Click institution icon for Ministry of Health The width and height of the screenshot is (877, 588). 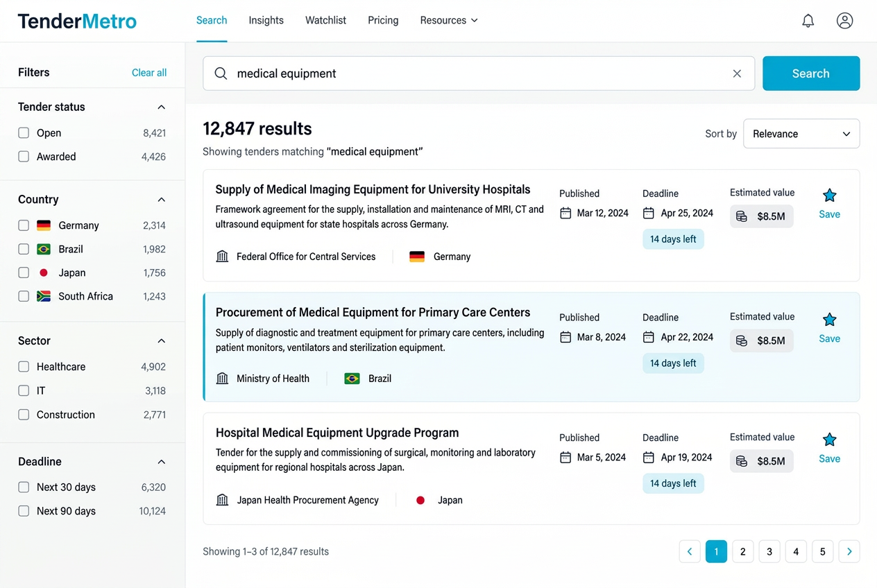tap(222, 379)
